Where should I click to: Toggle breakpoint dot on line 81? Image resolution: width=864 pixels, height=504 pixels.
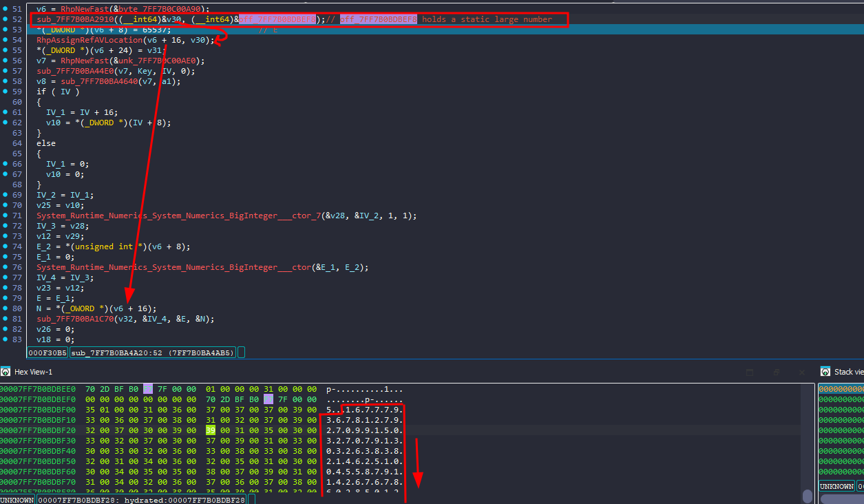(6, 319)
